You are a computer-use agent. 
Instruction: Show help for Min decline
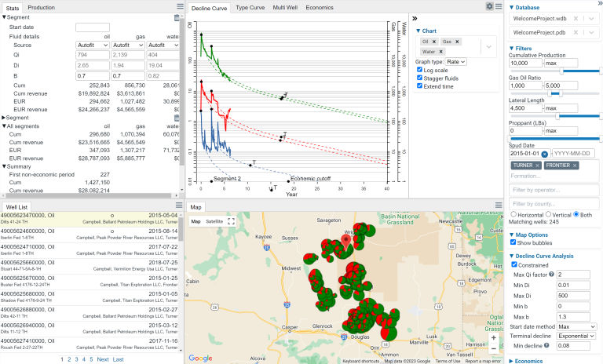point(546,345)
